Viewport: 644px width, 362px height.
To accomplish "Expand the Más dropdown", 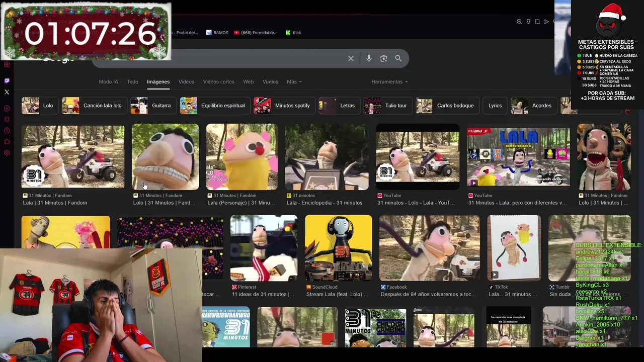I will pyautogui.click(x=294, y=82).
